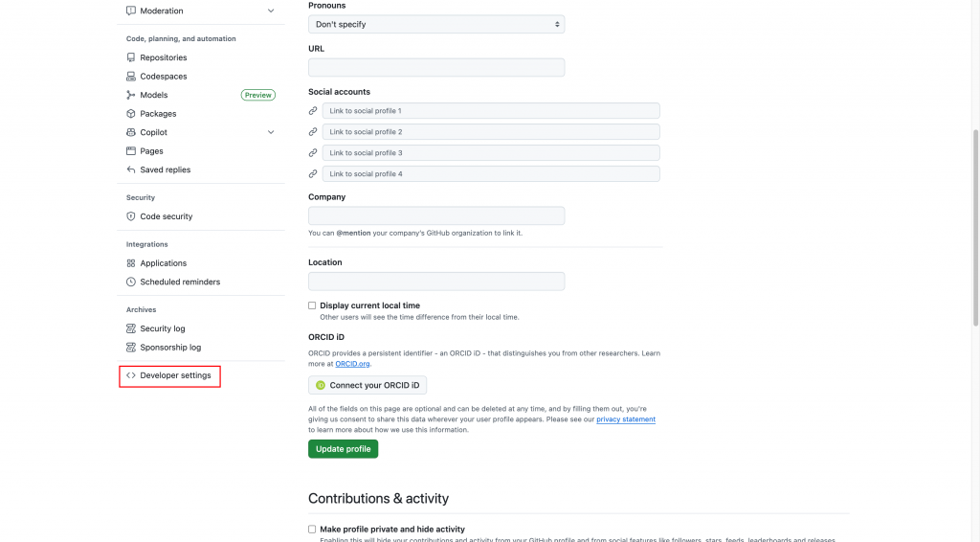Click the Models icon in the sidebar
This screenshot has height=542, width=980.
[131, 95]
